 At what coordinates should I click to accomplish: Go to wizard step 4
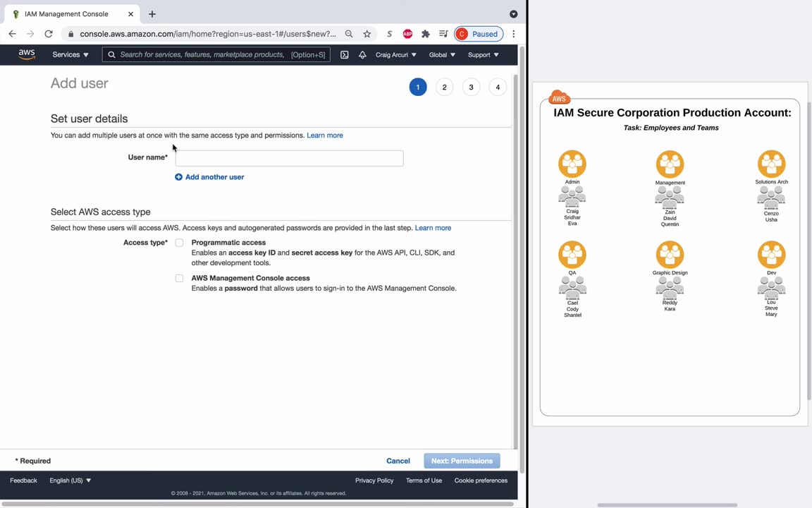coord(498,87)
